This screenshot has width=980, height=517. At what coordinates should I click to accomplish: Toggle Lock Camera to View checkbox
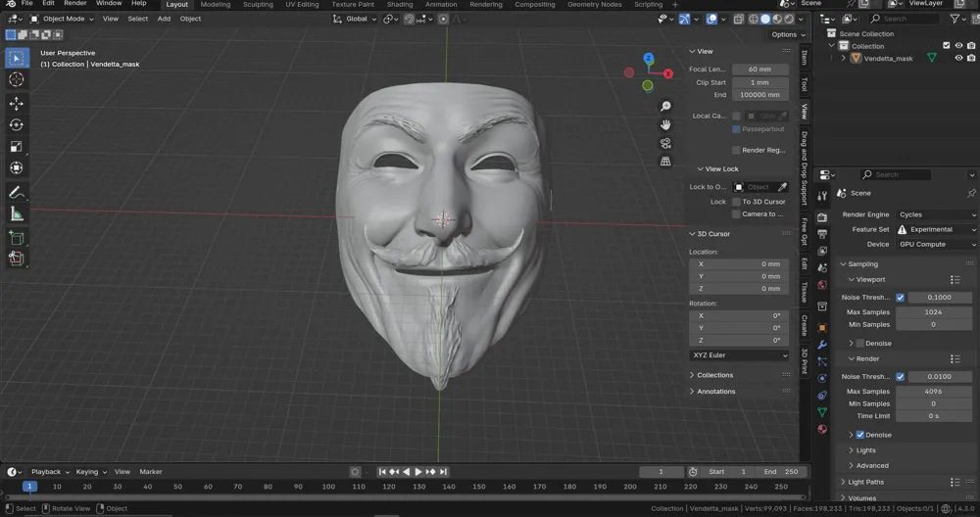[x=736, y=214]
